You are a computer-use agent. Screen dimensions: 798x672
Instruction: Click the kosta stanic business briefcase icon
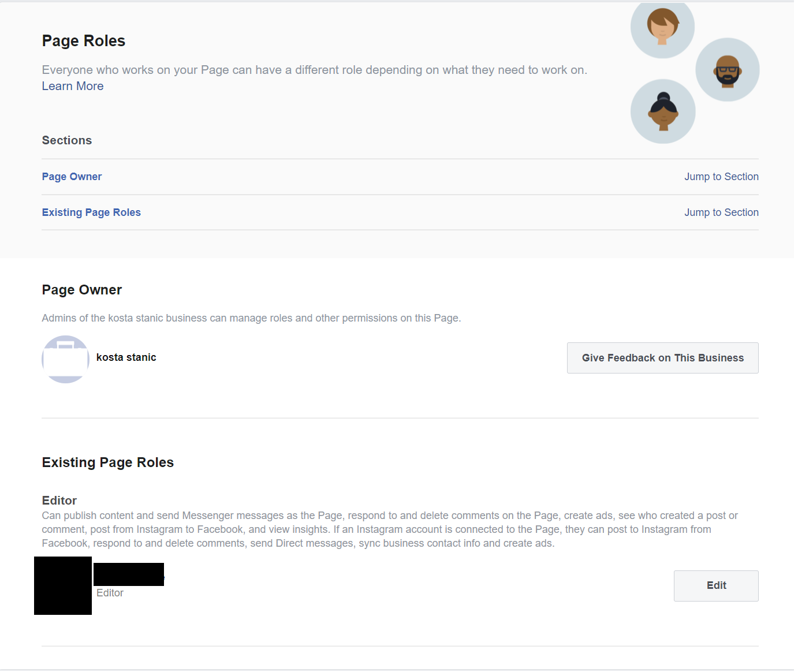65,359
